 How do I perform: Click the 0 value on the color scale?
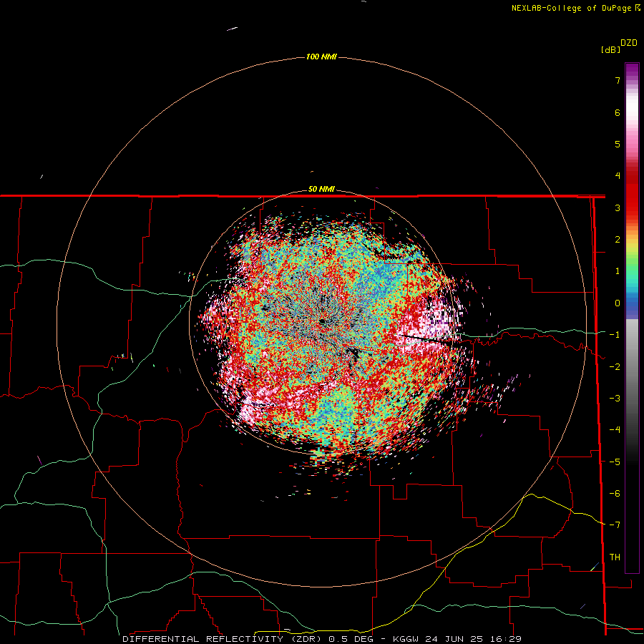pyautogui.click(x=618, y=303)
